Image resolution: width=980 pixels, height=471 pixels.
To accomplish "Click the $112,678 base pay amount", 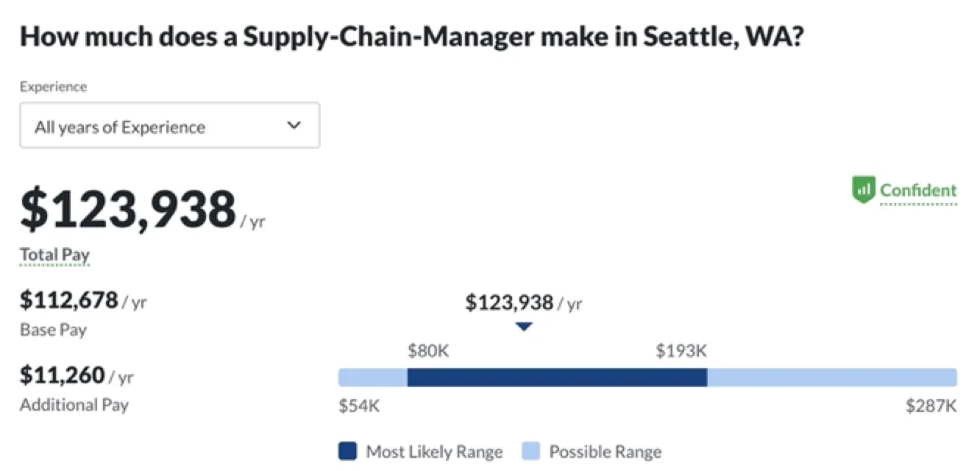I will coord(69,300).
